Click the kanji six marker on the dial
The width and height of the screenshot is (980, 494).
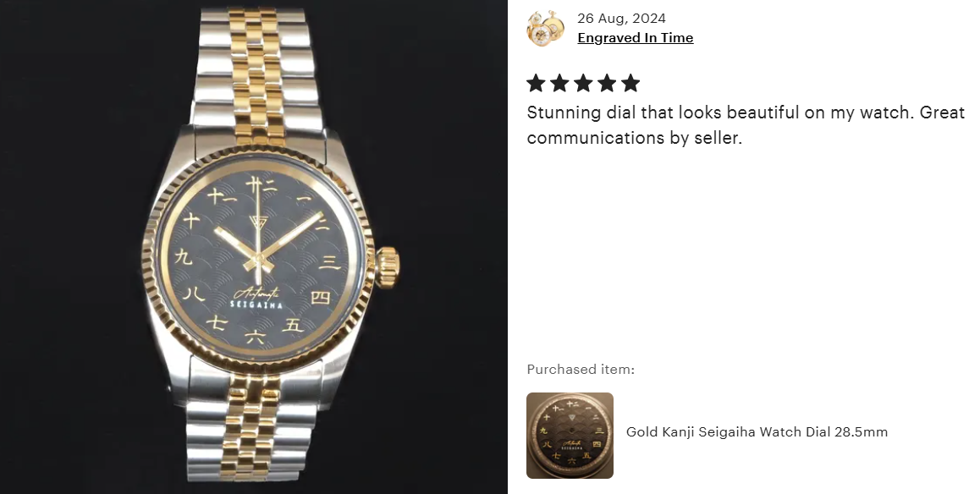pos(255,338)
